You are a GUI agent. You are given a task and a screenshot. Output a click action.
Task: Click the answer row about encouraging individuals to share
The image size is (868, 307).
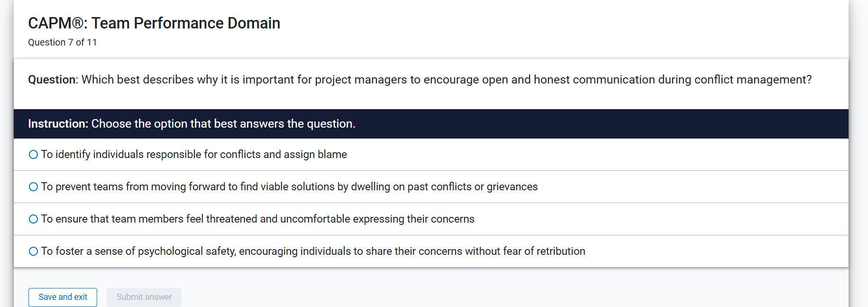(313, 251)
